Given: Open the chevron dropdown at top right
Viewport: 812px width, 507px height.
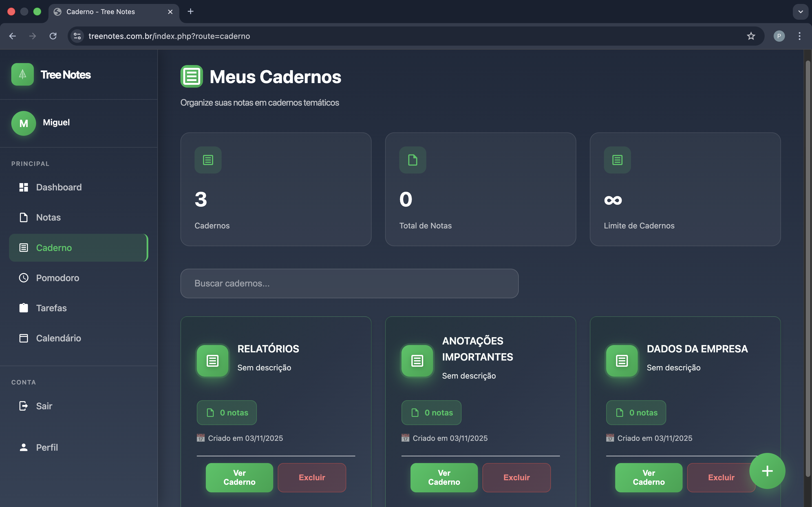Looking at the screenshot, I should tap(801, 12).
